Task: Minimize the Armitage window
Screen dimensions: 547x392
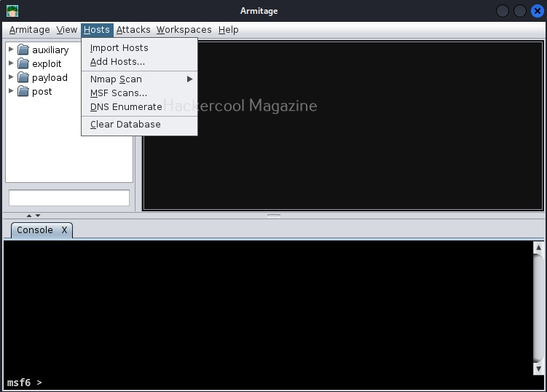Action: [503, 11]
